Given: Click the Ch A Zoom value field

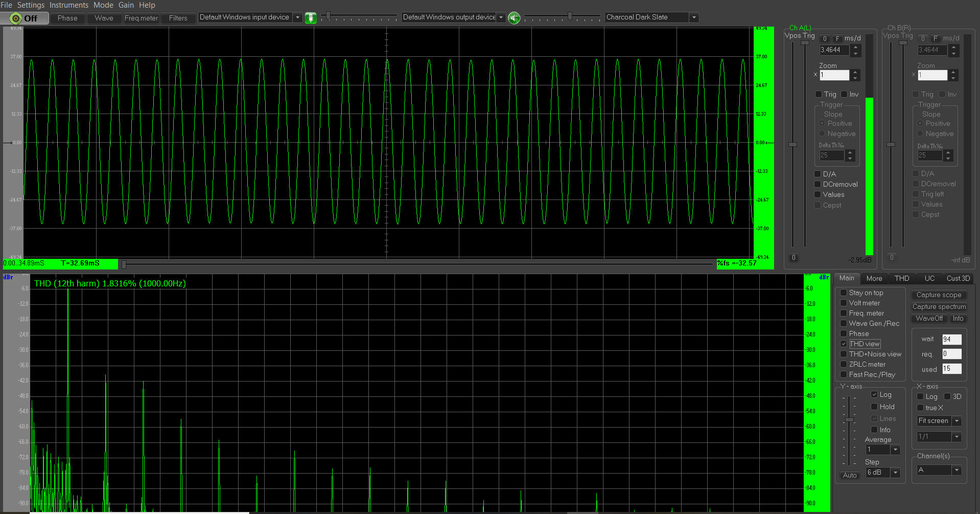Looking at the screenshot, I should pos(834,75).
